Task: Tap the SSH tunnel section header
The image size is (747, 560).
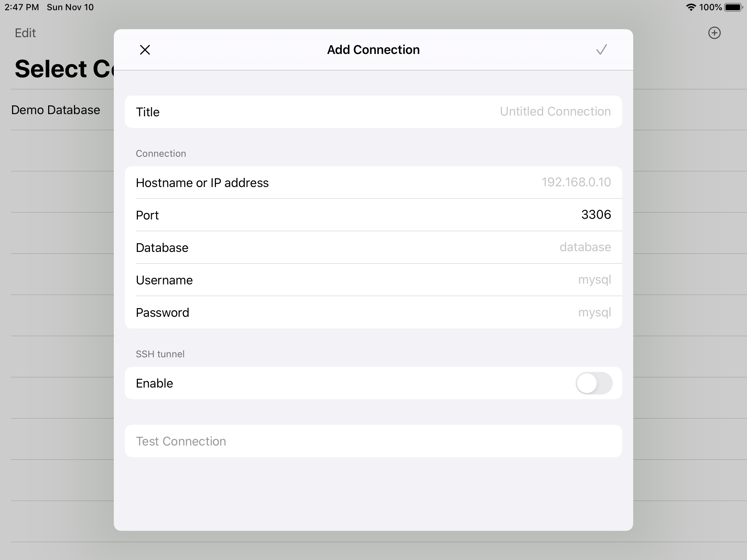Action: click(160, 354)
